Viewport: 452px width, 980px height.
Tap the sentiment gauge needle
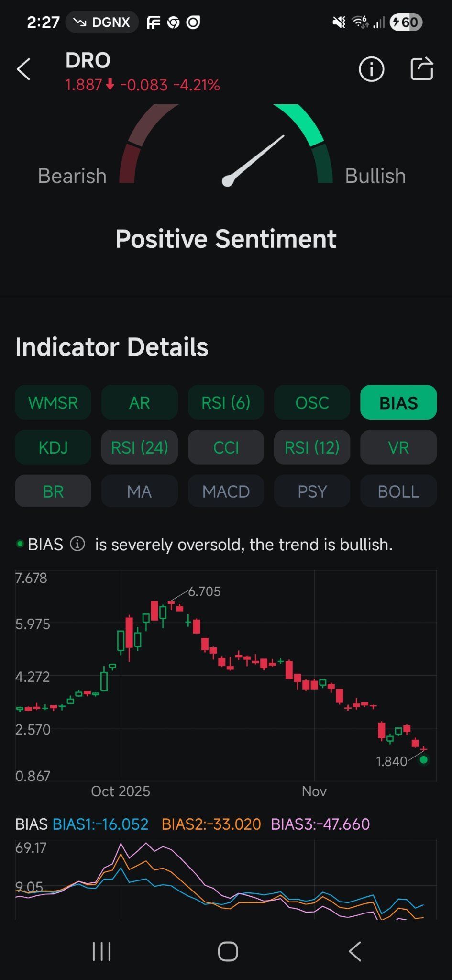click(254, 160)
